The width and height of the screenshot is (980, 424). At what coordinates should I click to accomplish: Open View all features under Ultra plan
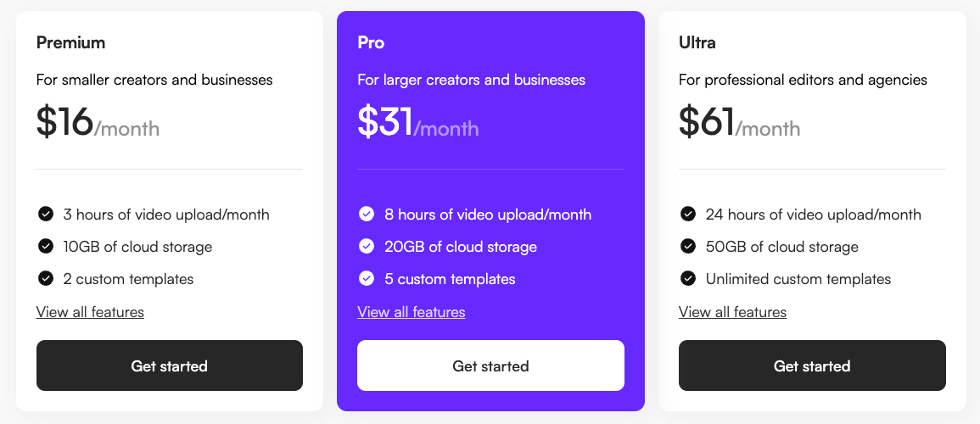click(732, 312)
